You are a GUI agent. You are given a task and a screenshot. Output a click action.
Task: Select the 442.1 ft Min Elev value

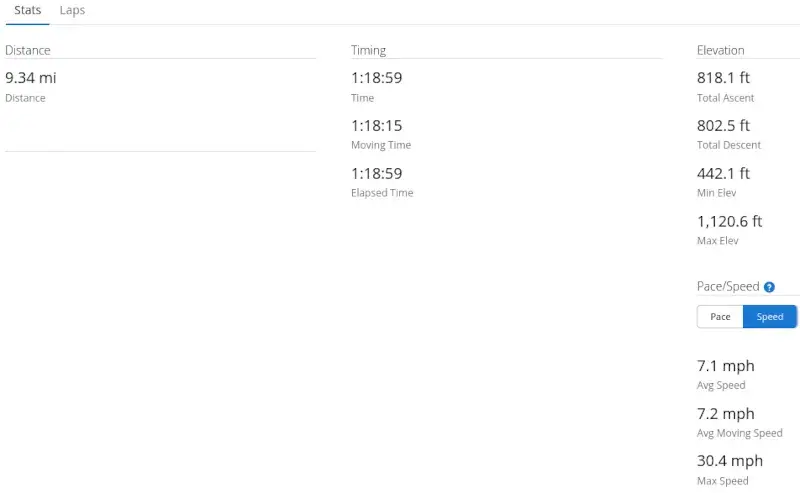(x=723, y=173)
